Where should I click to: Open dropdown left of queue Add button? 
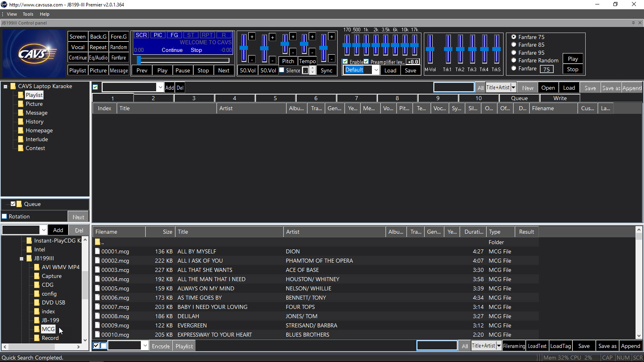tap(43, 230)
